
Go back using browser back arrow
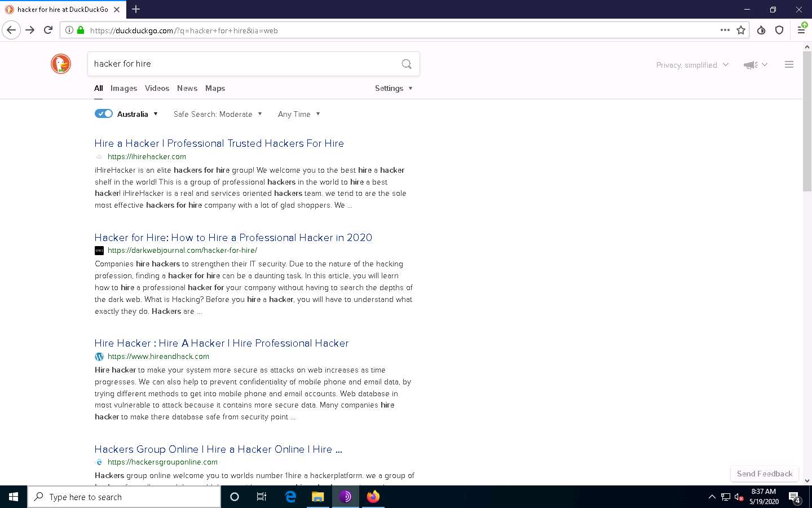tap(11, 30)
